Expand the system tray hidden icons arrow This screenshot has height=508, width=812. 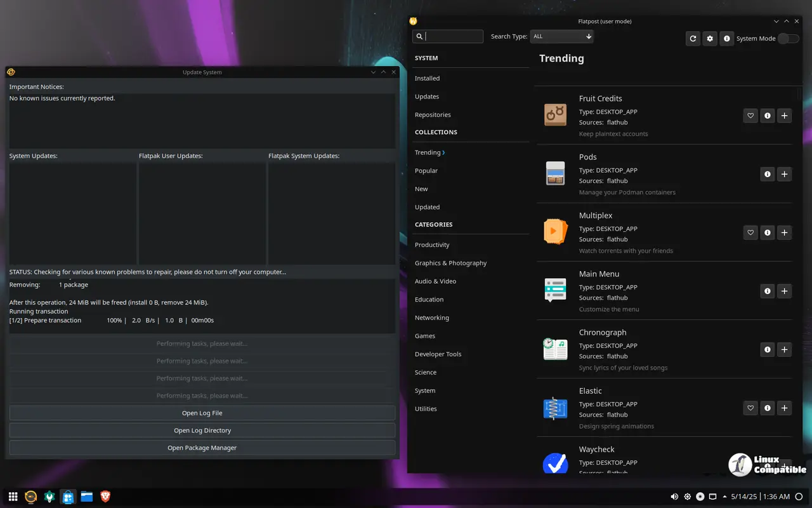[725, 497]
